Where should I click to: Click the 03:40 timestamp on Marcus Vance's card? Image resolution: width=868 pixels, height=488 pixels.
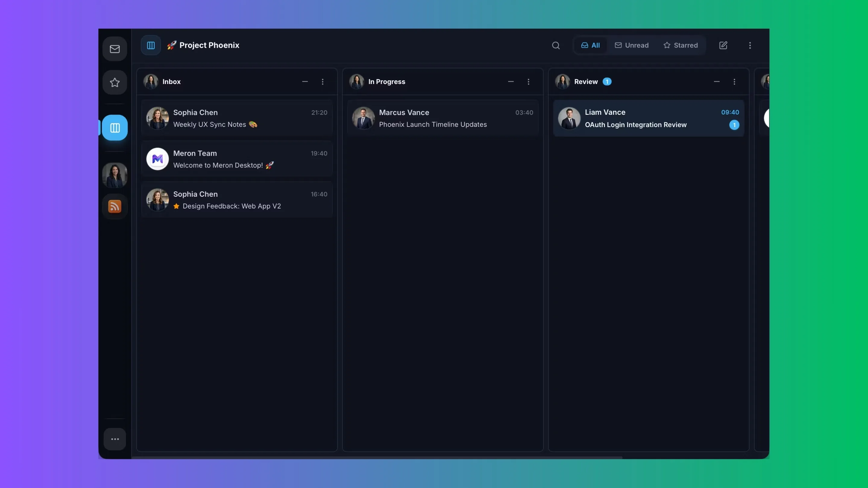[x=524, y=112]
